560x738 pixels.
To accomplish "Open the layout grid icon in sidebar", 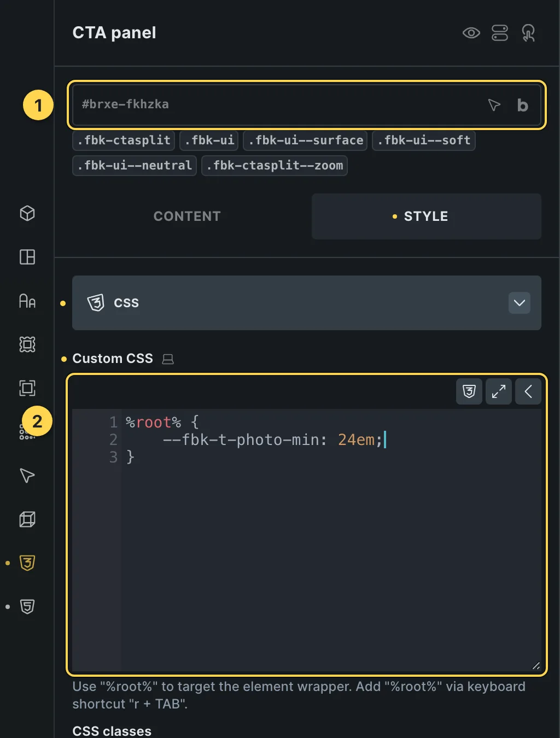I will [27, 257].
